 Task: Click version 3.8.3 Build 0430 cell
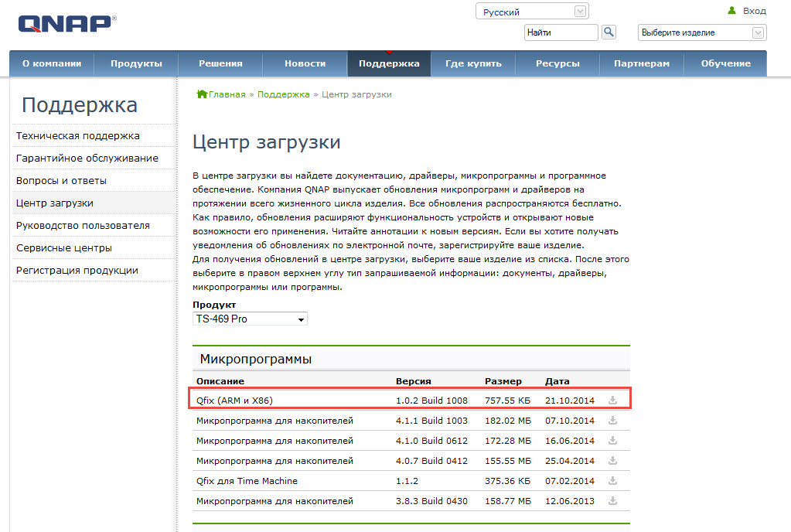pos(431,501)
